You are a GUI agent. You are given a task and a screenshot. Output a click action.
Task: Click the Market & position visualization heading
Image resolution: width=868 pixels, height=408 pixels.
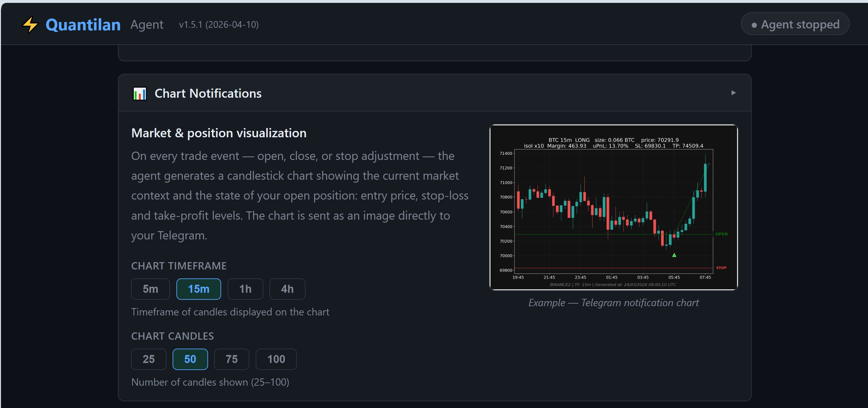[x=219, y=132]
